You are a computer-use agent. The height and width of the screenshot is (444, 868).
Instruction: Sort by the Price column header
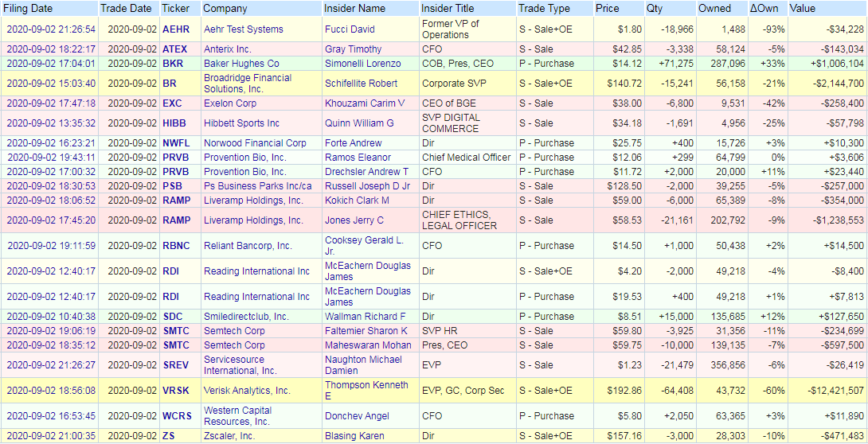[x=608, y=9]
